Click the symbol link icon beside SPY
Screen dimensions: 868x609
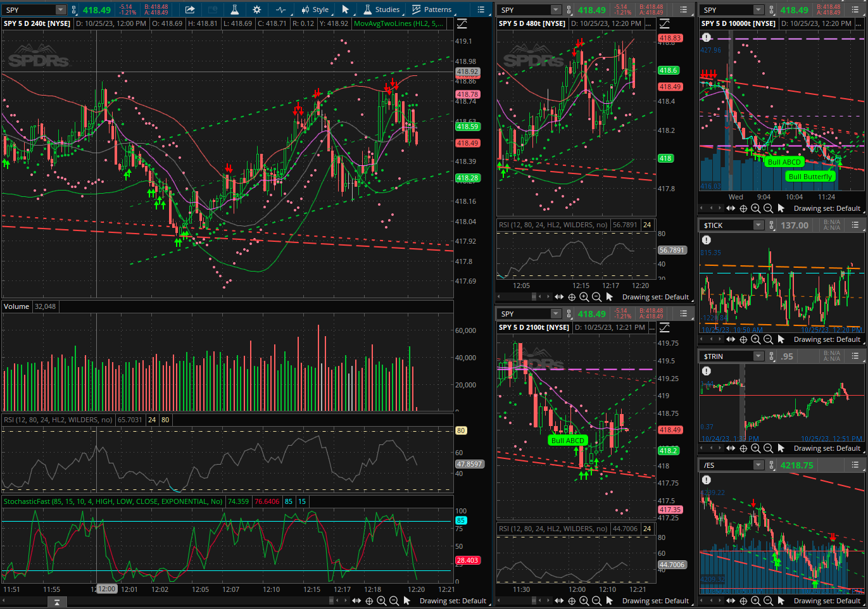74,9
